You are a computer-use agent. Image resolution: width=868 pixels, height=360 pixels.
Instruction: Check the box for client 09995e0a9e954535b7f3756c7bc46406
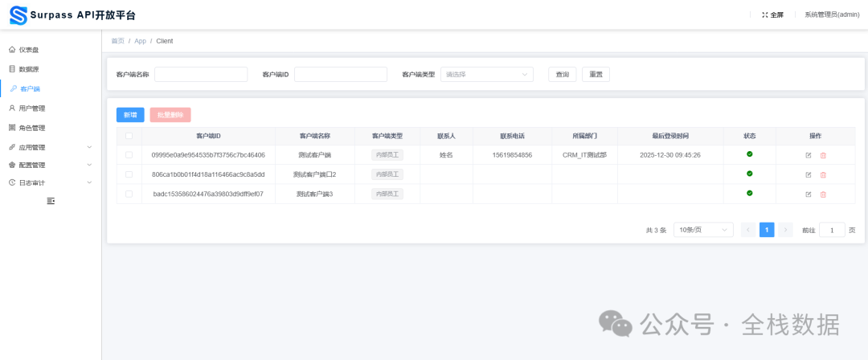129,155
